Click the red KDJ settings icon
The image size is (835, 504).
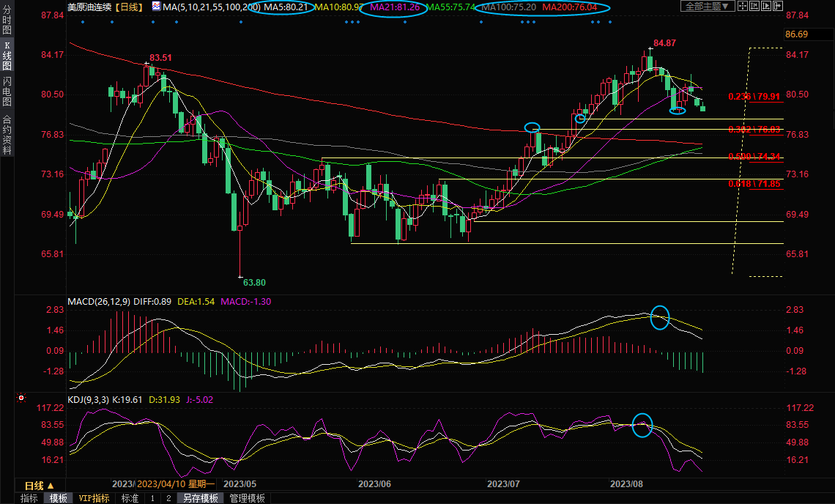pyautogui.click(x=21, y=398)
